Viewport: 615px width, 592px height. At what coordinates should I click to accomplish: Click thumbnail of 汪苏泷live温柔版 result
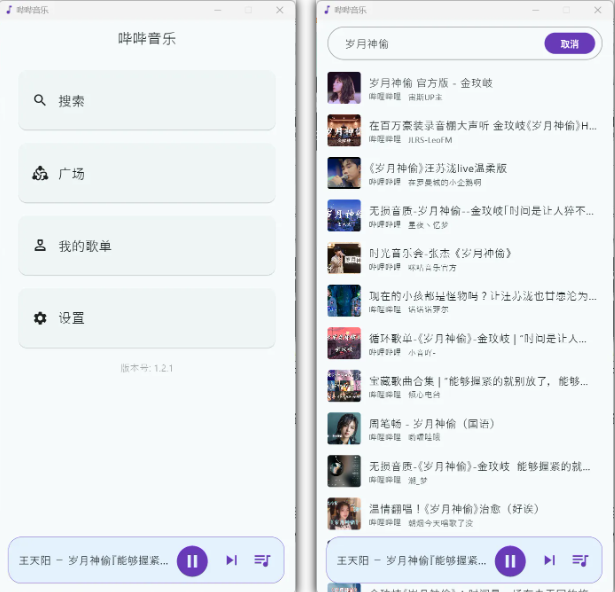point(344,173)
